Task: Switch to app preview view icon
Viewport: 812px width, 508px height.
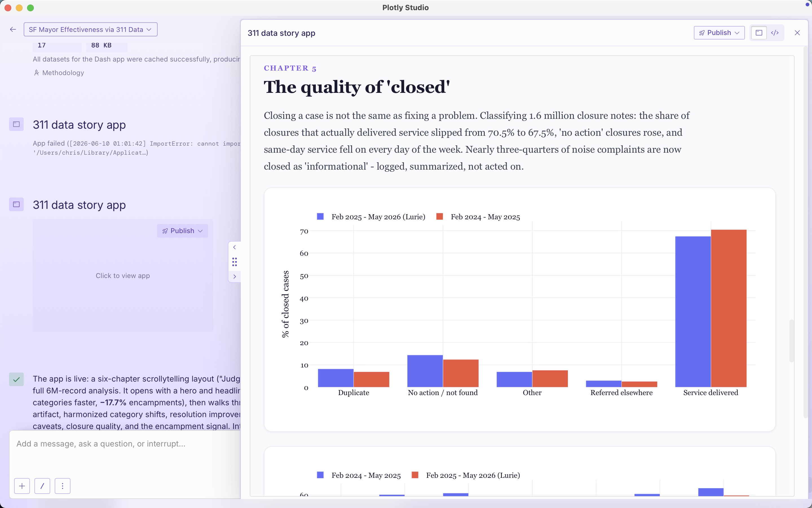Action: 759,32
